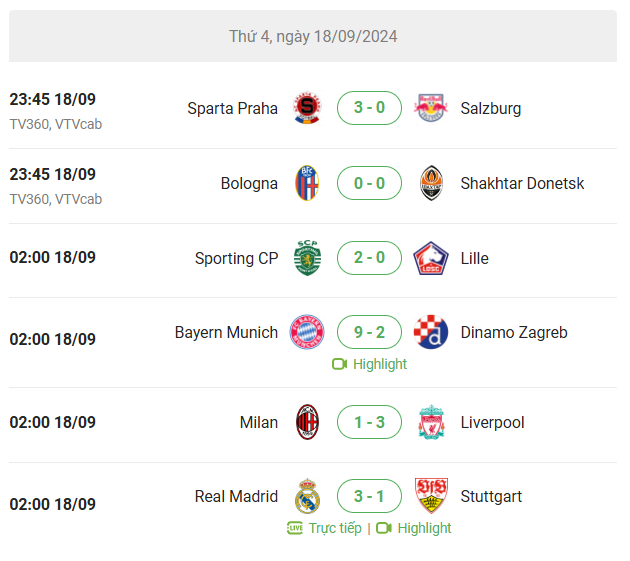Click the Real Madrid crest

(x=307, y=496)
